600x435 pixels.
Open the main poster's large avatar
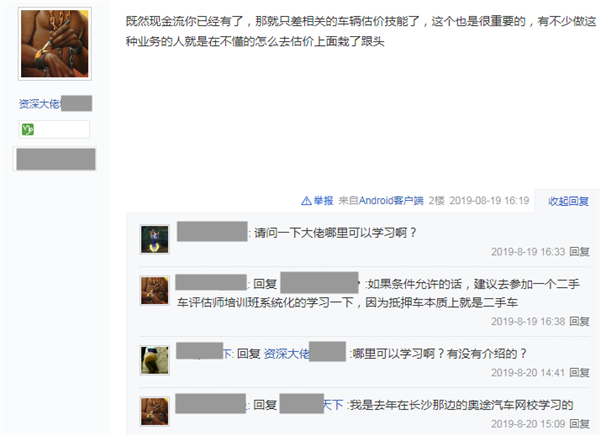[x=55, y=44]
